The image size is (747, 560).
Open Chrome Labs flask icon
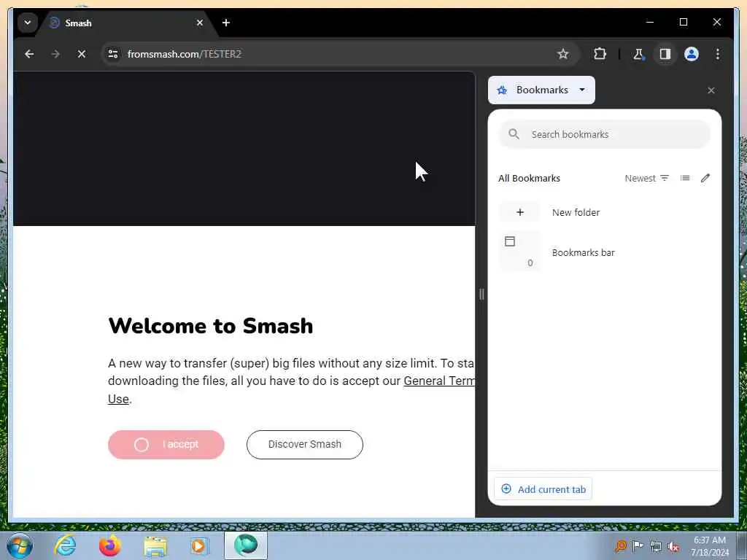(x=638, y=54)
